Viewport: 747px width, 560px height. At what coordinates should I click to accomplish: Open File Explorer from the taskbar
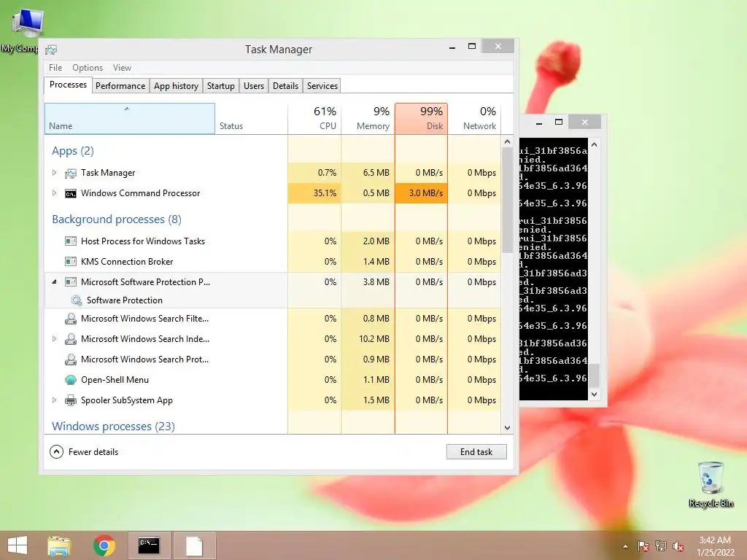coord(59,545)
